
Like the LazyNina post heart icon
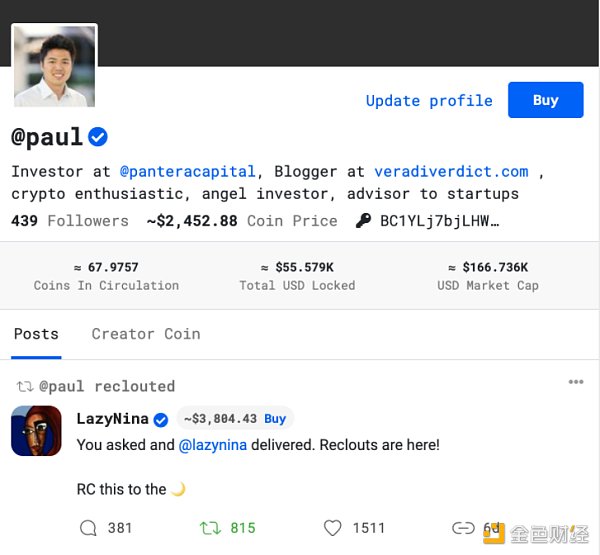click(333, 527)
